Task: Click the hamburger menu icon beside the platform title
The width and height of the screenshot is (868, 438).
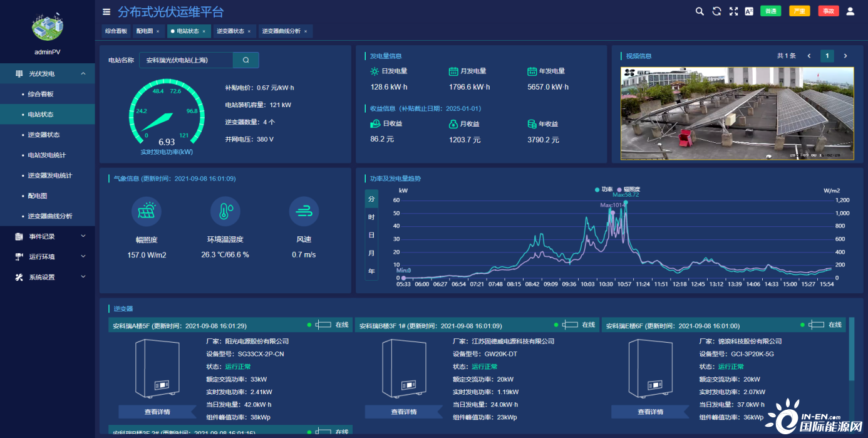Action: [106, 12]
